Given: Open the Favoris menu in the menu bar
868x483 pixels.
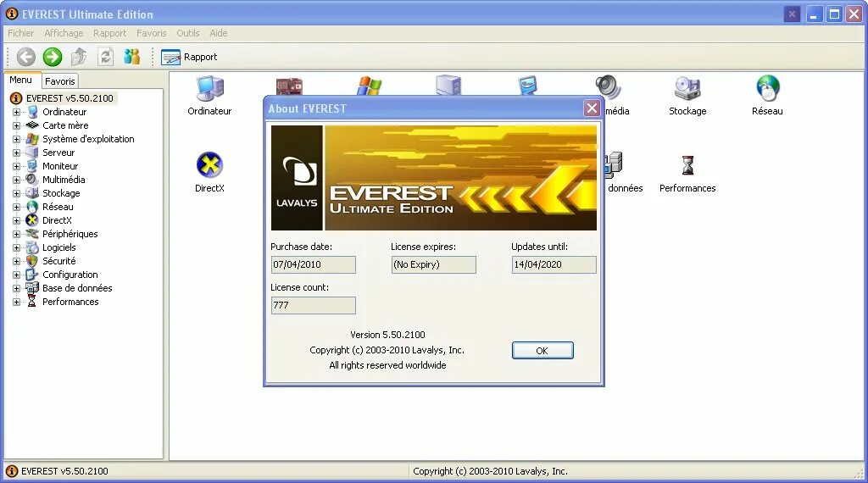Looking at the screenshot, I should pyautogui.click(x=151, y=33).
